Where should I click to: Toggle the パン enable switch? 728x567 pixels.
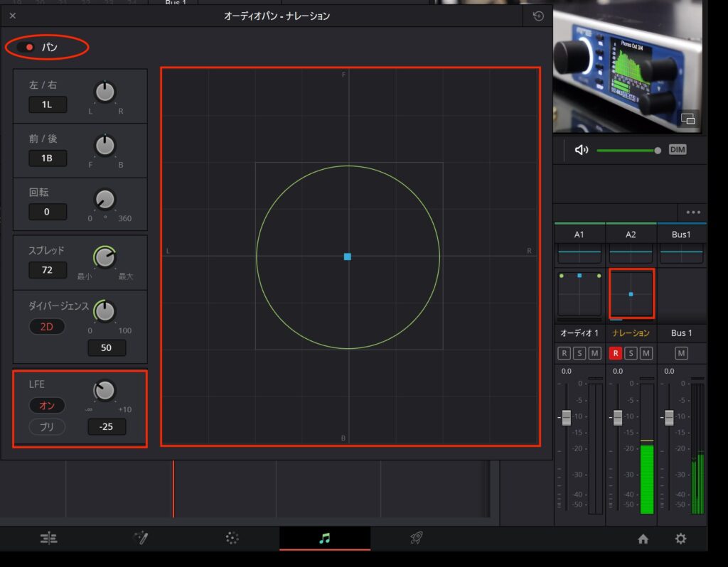point(29,48)
